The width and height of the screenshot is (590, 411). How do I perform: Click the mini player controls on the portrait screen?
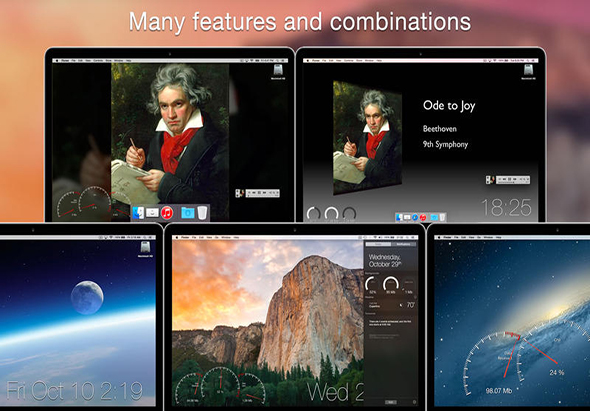pos(263,193)
